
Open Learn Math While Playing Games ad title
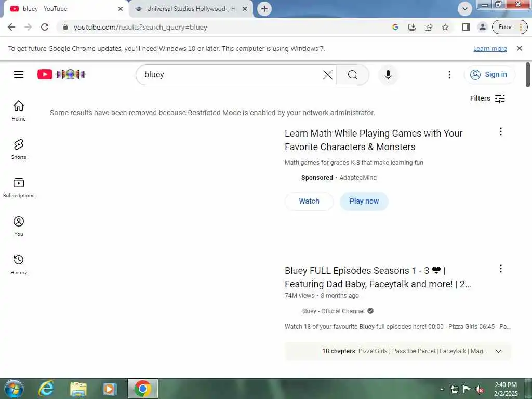point(374,140)
